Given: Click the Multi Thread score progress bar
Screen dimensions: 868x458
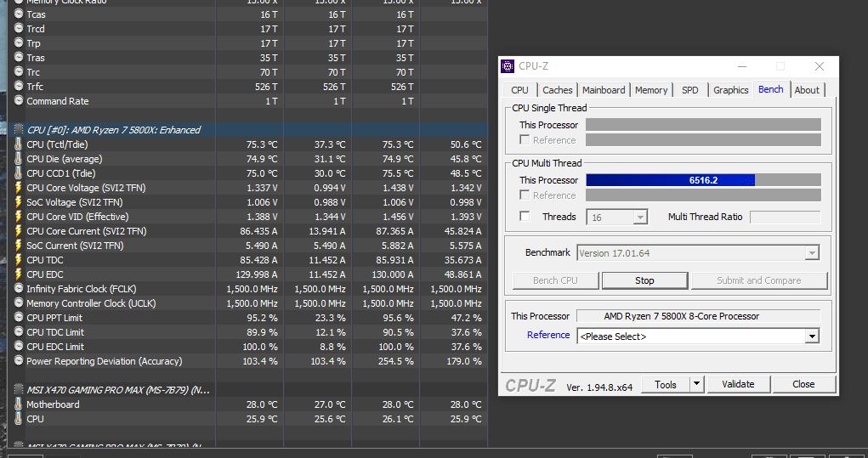Looking at the screenshot, I should pyautogui.click(x=703, y=180).
